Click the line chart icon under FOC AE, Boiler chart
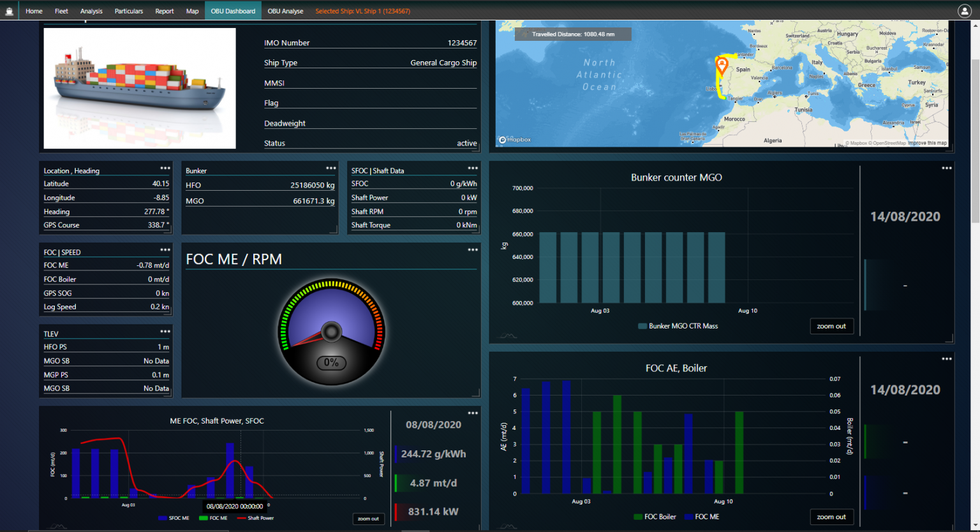The image size is (980, 532). [x=509, y=526]
